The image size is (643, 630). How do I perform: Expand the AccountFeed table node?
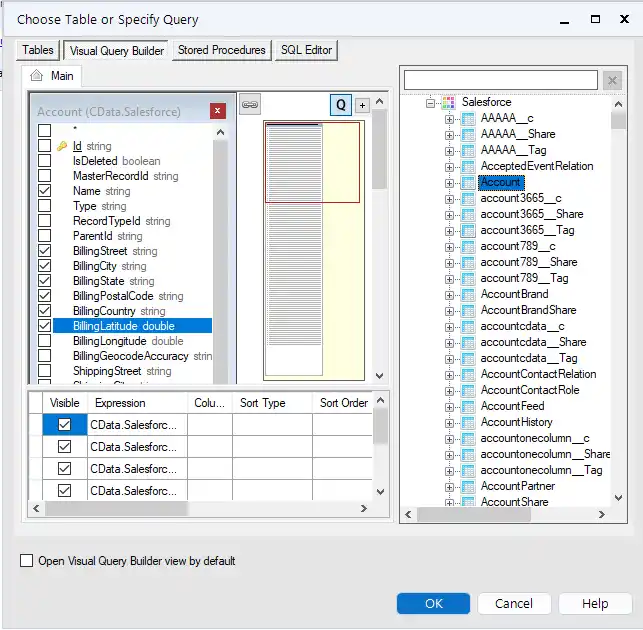(449, 406)
